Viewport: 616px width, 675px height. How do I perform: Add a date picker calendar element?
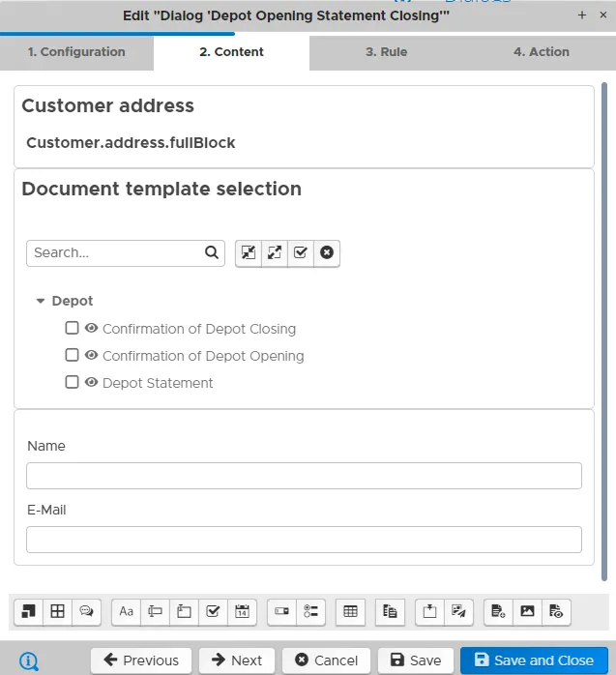[242, 611]
